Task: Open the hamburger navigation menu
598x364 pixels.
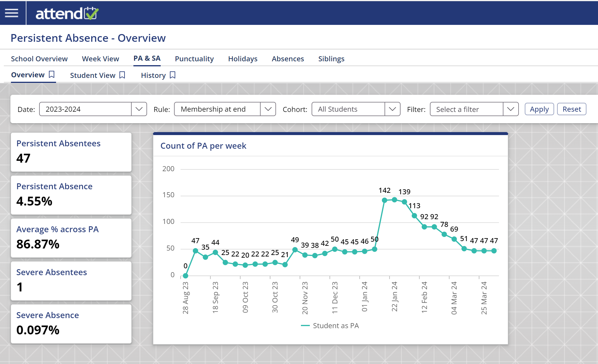Action: 12,13
